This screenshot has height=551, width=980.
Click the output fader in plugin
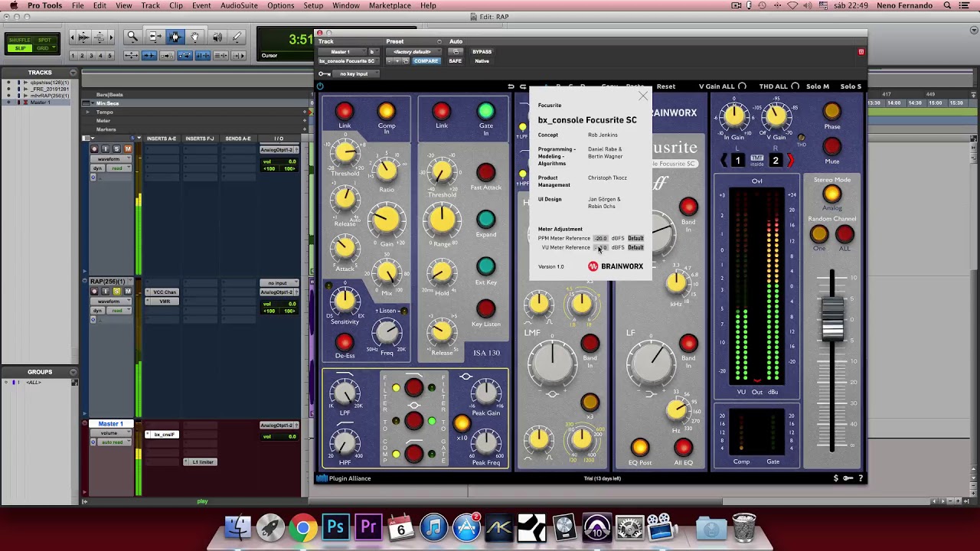click(x=832, y=320)
